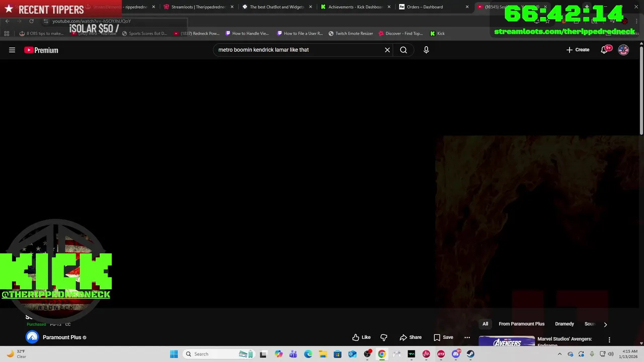Dislike the video

(384, 337)
